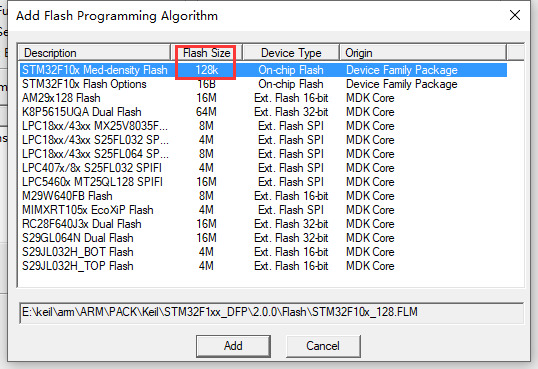538x369 pixels.
Task: Select the RC28F640J3x Dual Flash row
Action: pyautogui.click(x=263, y=224)
